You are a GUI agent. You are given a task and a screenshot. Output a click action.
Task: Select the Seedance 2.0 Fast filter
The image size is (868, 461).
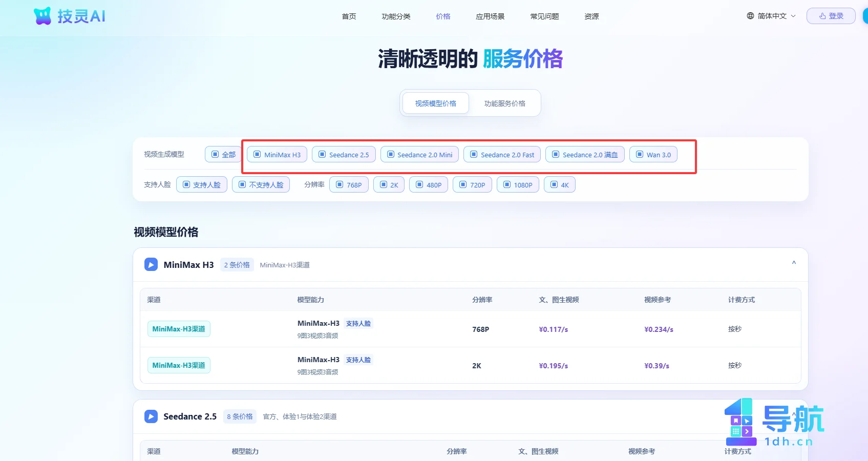point(502,154)
